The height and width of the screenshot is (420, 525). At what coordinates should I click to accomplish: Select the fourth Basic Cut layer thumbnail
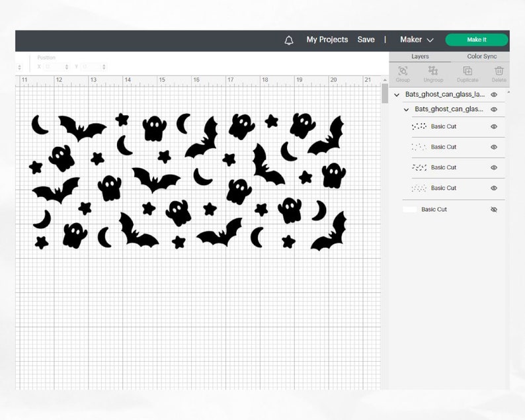click(x=419, y=188)
